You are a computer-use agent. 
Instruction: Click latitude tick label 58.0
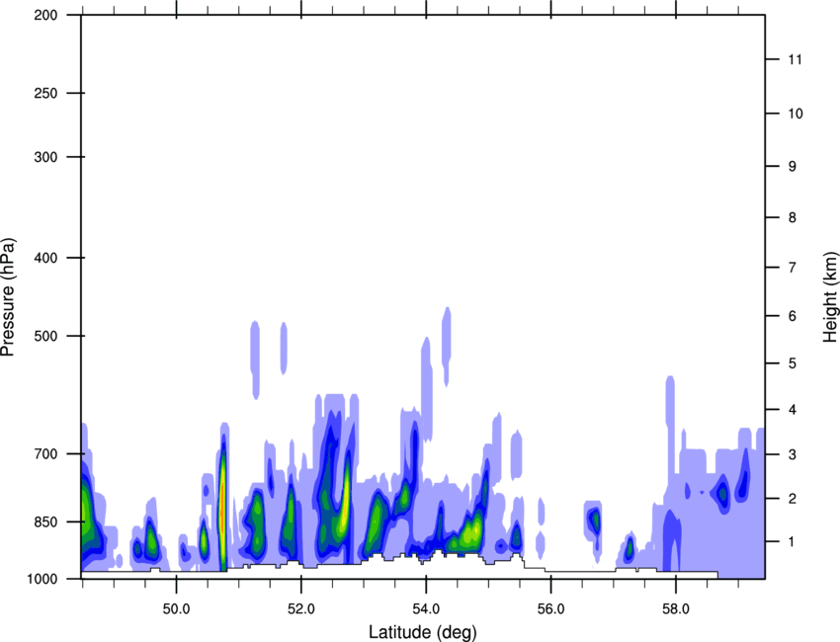pos(676,609)
